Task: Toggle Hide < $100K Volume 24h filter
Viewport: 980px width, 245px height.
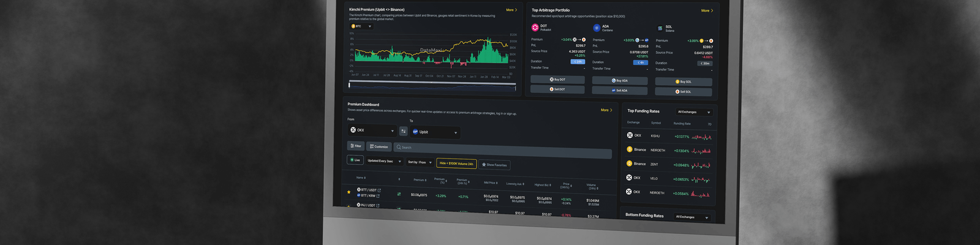Action: pyautogui.click(x=456, y=164)
